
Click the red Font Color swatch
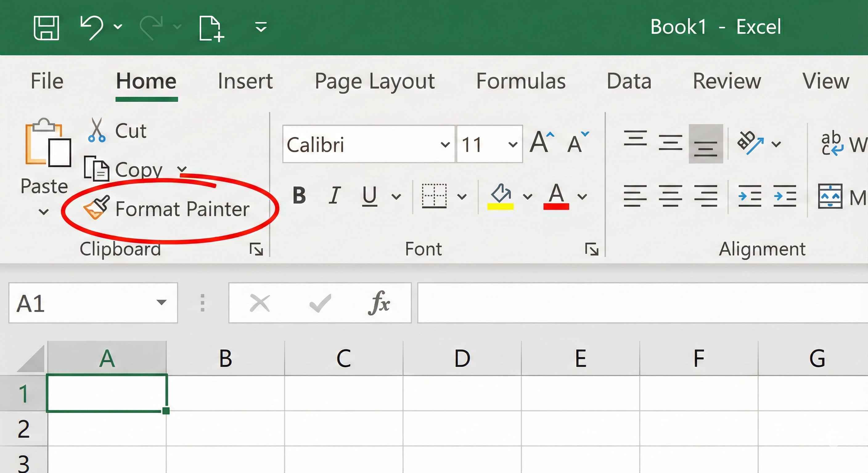tap(556, 207)
